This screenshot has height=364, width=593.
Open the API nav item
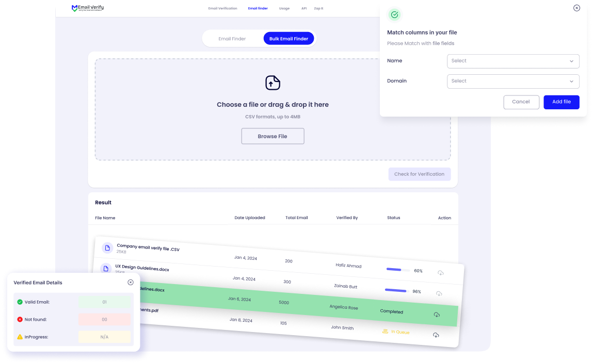point(304,8)
